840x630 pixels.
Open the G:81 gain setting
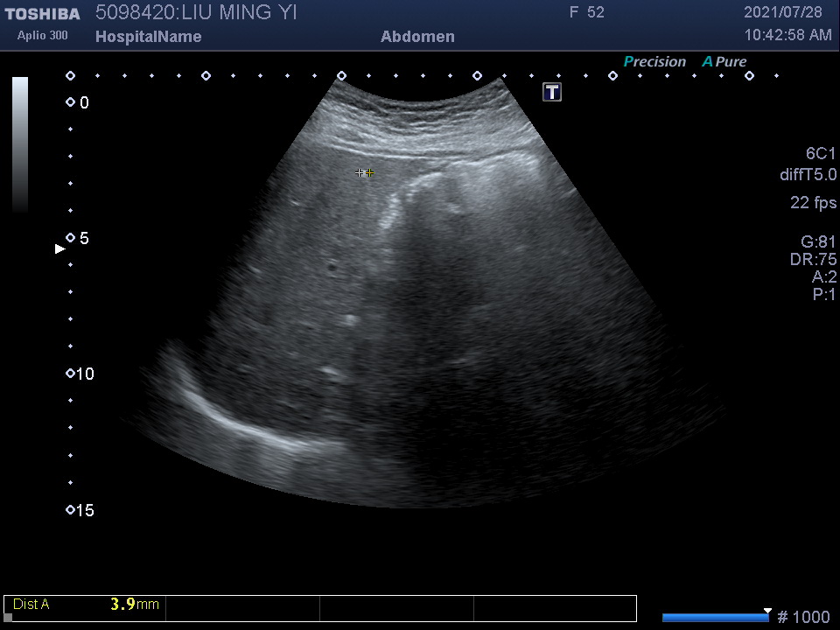[x=818, y=242]
